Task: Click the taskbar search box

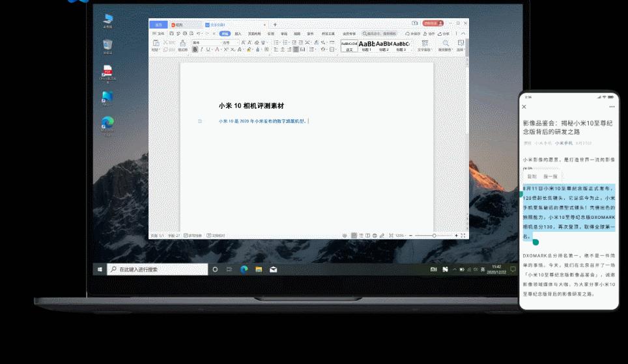Action: tap(158, 270)
